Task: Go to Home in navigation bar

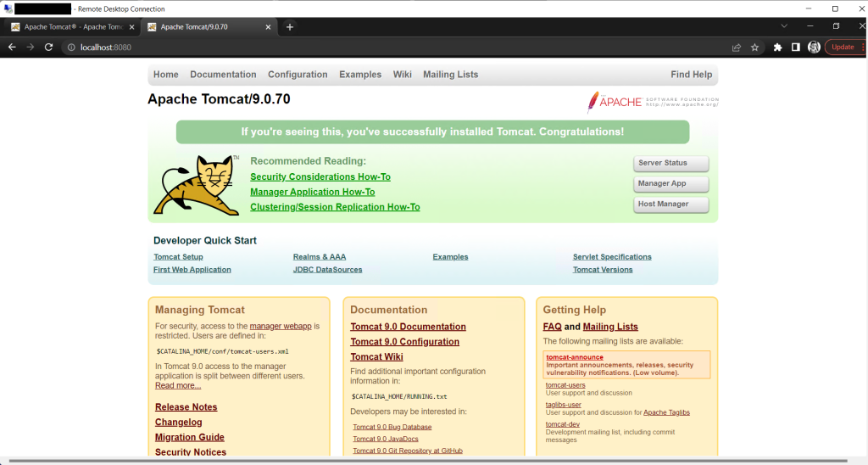Action: click(166, 75)
